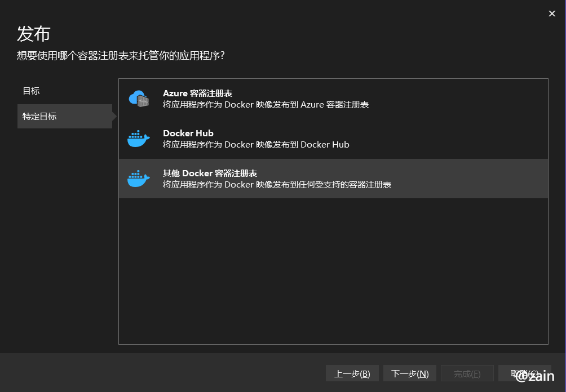
Task: Click the 其他 Docker 容器注册表 whale icon
Action: pos(139,179)
